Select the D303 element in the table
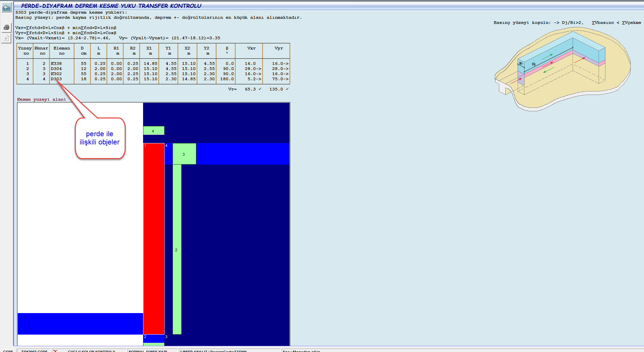This screenshot has width=644, height=352. (56, 79)
